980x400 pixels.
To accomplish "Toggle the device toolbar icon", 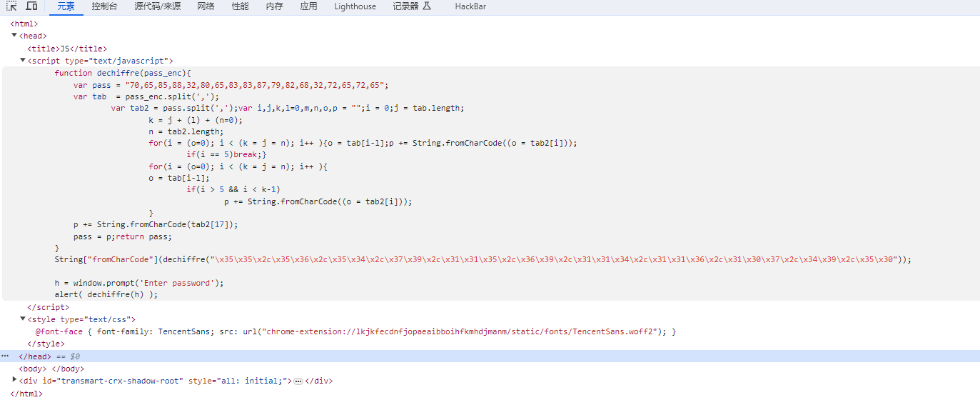I will [x=31, y=6].
